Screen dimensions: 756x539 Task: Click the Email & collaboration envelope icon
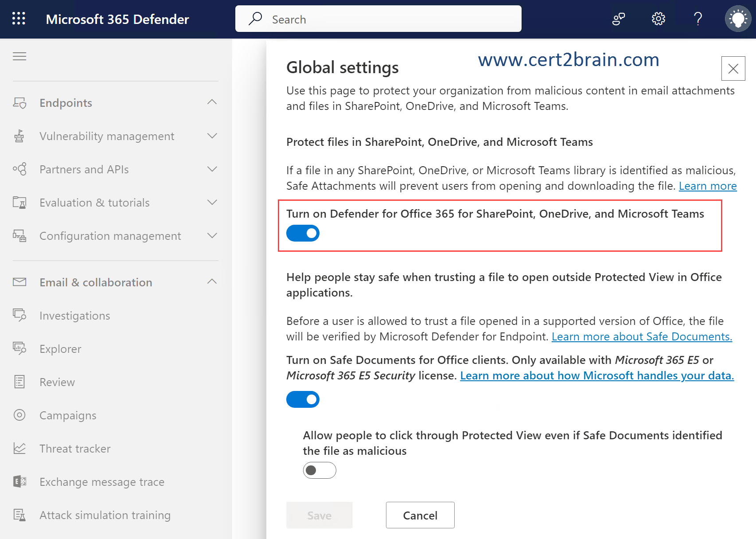[19, 282]
